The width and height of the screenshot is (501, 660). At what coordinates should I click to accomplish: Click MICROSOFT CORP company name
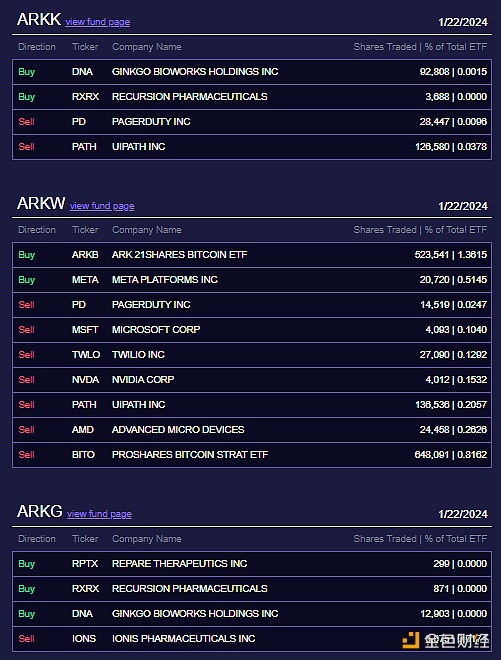pos(156,330)
